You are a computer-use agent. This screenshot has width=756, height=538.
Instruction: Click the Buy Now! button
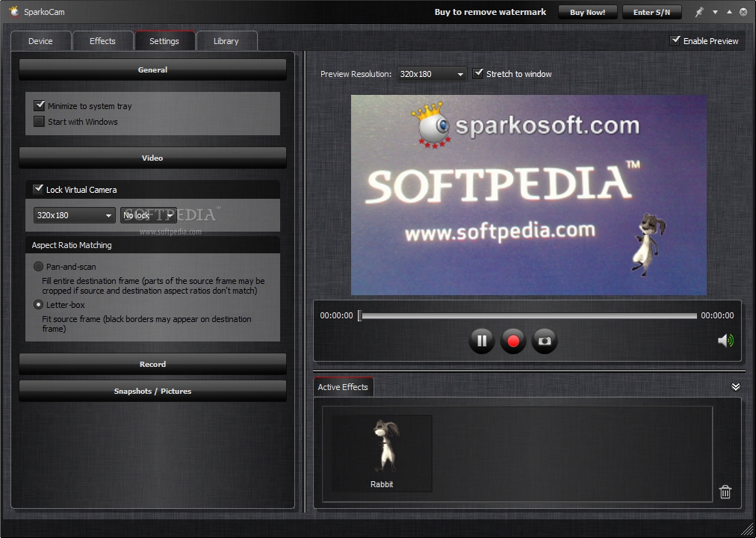(588, 12)
